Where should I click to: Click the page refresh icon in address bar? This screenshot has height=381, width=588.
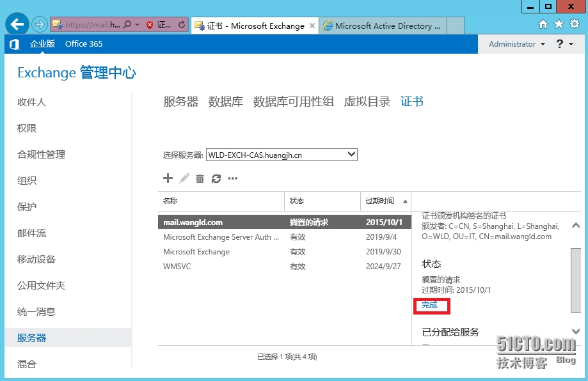(182, 25)
